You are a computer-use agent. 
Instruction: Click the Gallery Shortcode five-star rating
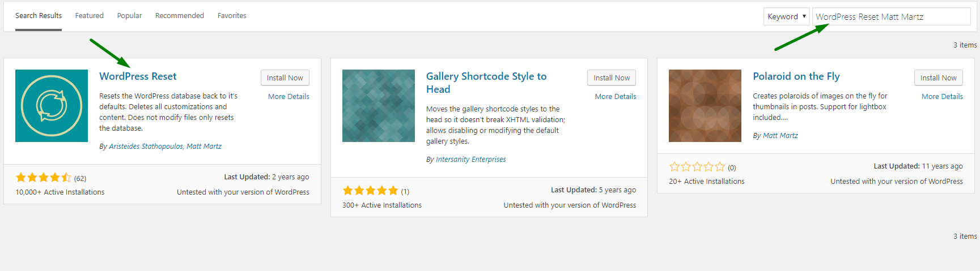[370, 191]
